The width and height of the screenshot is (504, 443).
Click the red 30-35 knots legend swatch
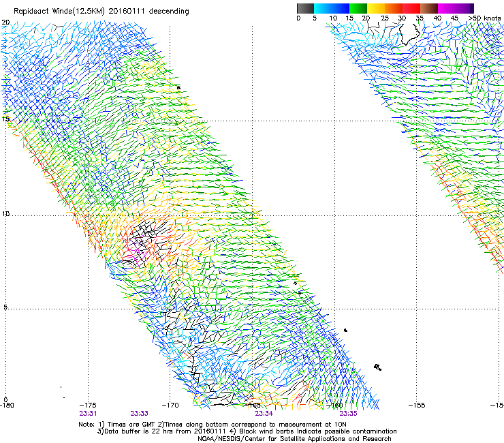click(411, 8)
